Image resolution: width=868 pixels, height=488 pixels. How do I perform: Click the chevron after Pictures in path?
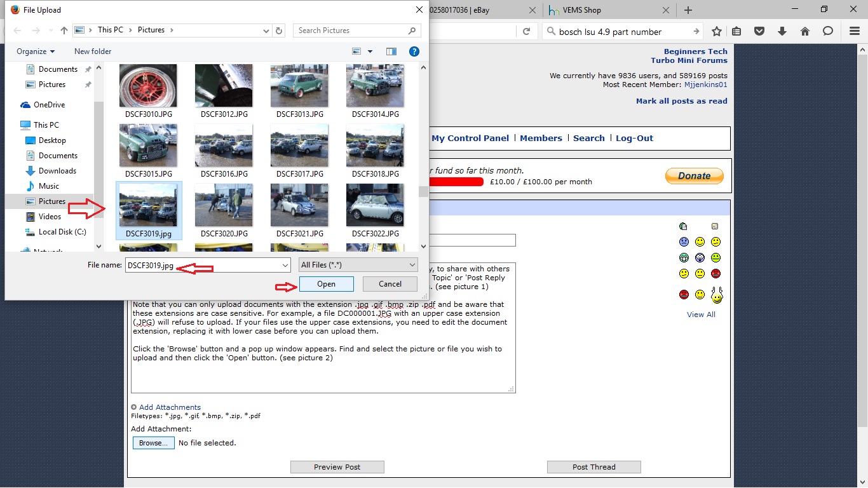point(172,30)
